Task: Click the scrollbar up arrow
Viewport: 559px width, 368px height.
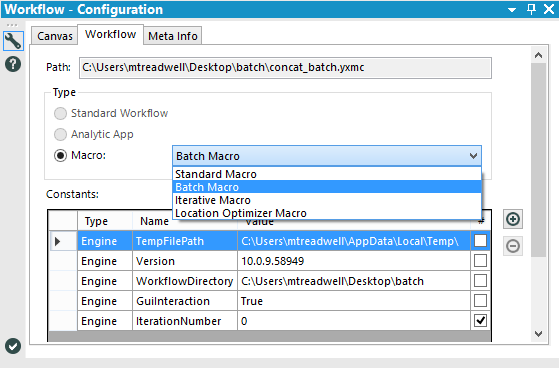Action: click(538, 55)
